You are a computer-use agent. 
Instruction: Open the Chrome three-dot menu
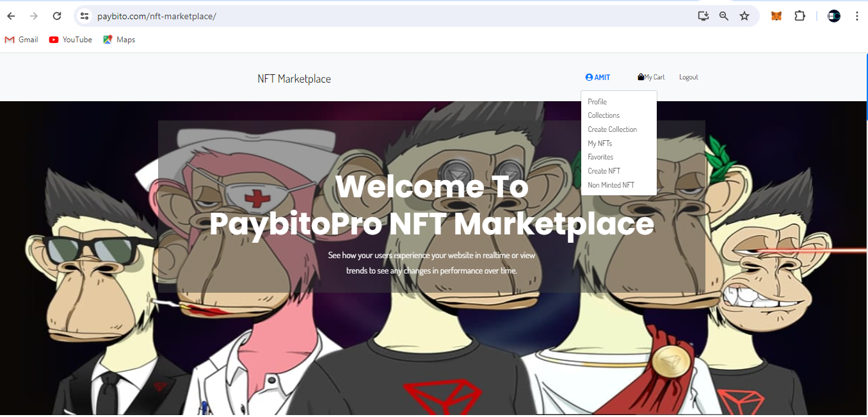857,15
